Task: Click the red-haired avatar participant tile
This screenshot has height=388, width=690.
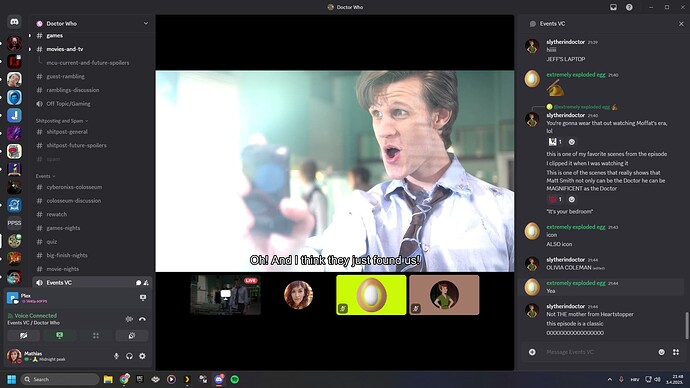Action: (298, 295)
